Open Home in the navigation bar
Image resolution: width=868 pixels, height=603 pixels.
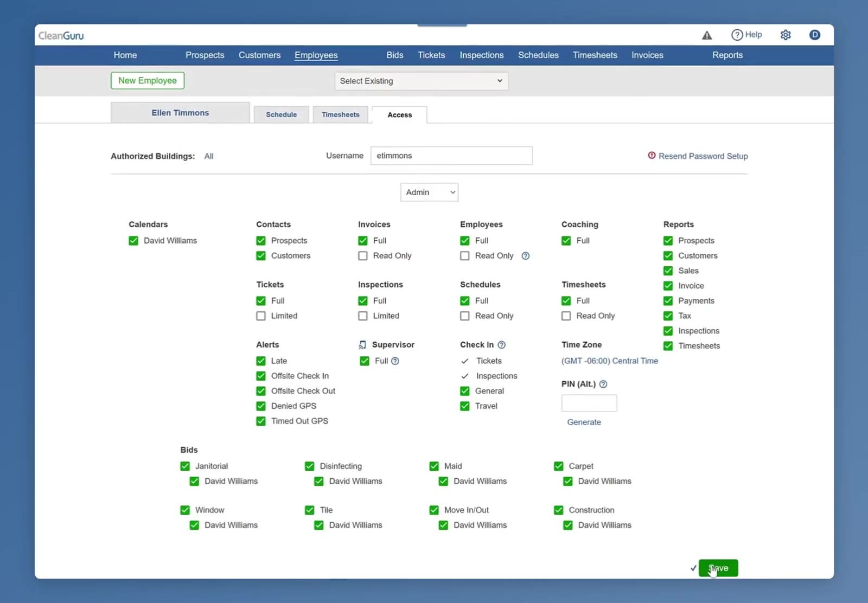125,55
